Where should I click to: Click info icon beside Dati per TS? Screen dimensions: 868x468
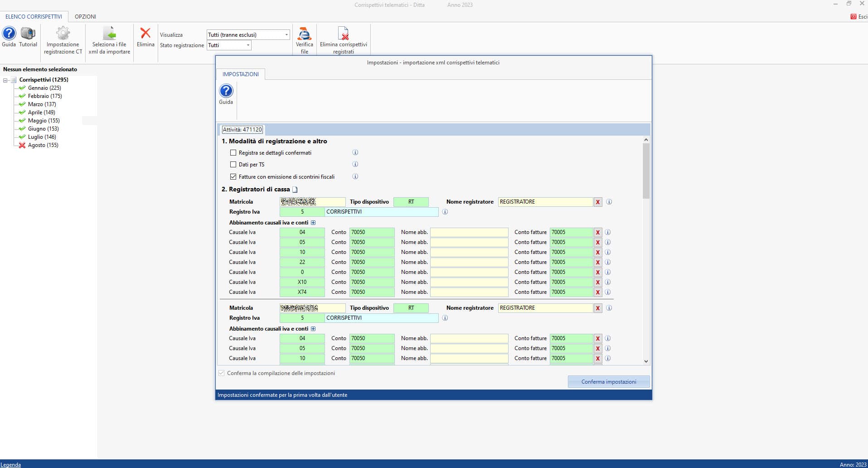point(355,164)
